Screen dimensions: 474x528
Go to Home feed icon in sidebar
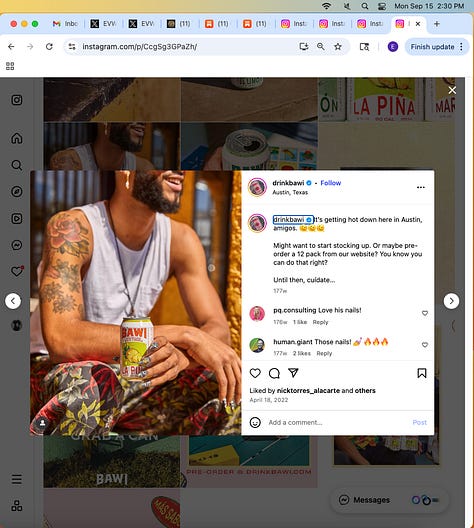click(x=17, y=138)
